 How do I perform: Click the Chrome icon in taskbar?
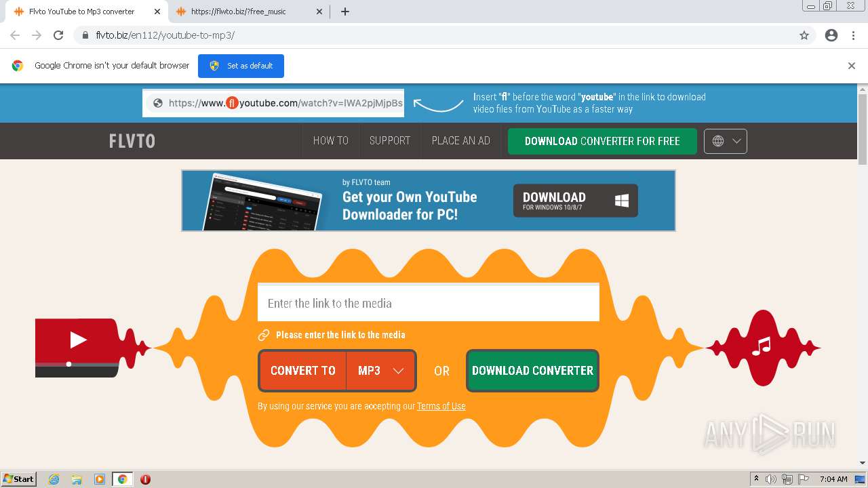122,479
